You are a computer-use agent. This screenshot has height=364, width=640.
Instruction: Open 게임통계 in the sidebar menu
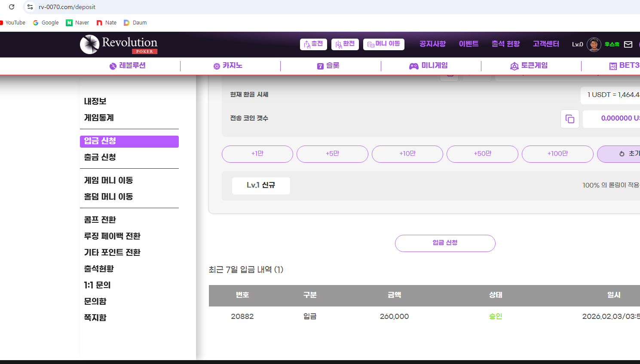pyautogui.click(x=99, y=118)
